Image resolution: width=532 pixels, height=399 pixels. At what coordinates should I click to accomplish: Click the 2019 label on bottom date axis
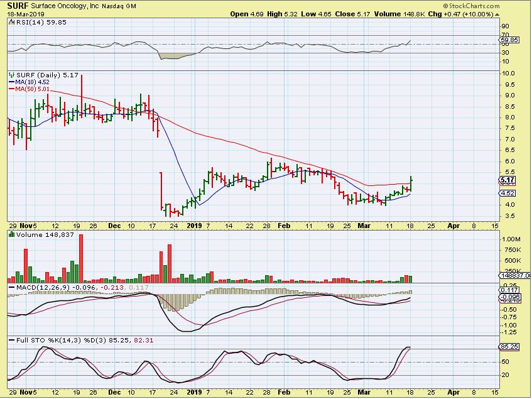(195, 392)
